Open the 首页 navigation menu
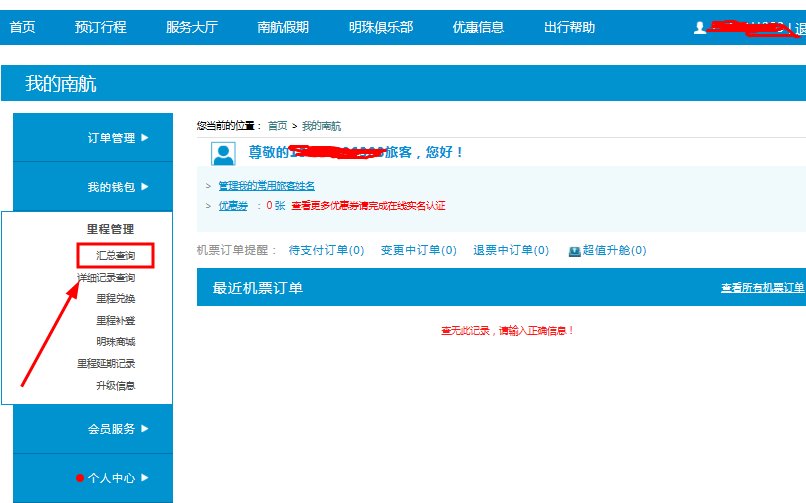 [x=22, y=27]
